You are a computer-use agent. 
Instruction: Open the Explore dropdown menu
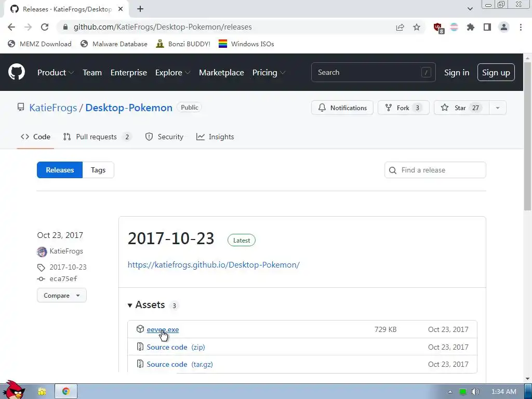tap(172, 72)
